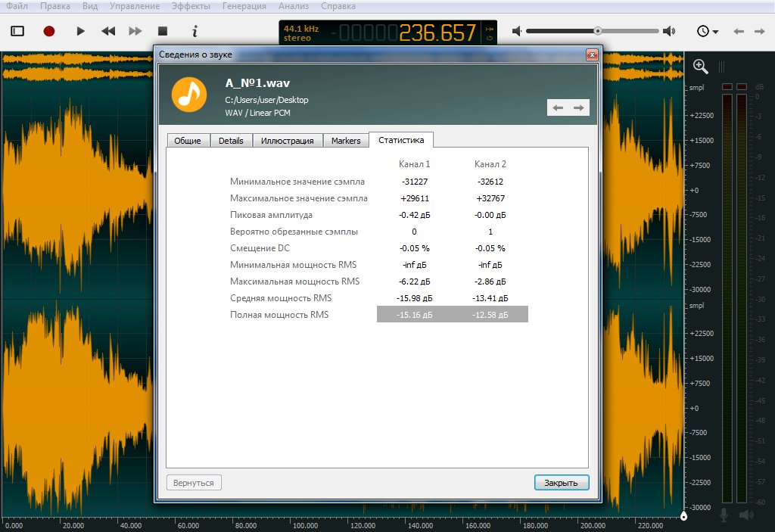Open the sound info icon

195,31
